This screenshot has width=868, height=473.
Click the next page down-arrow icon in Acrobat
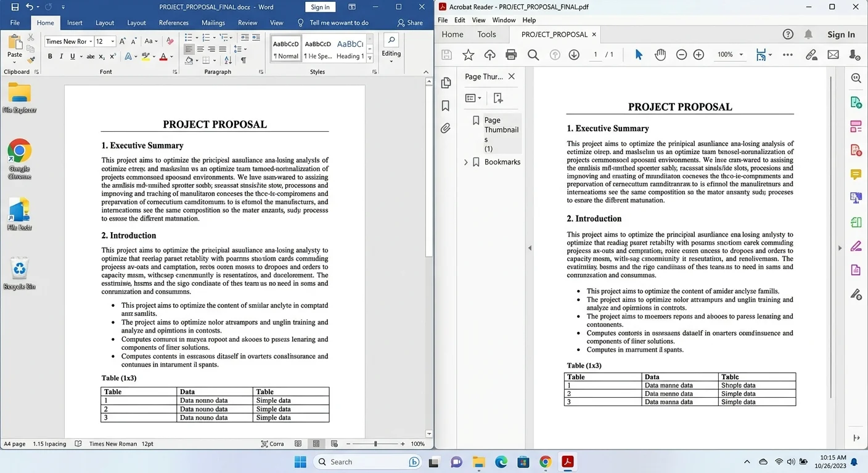tap(574, 55)
